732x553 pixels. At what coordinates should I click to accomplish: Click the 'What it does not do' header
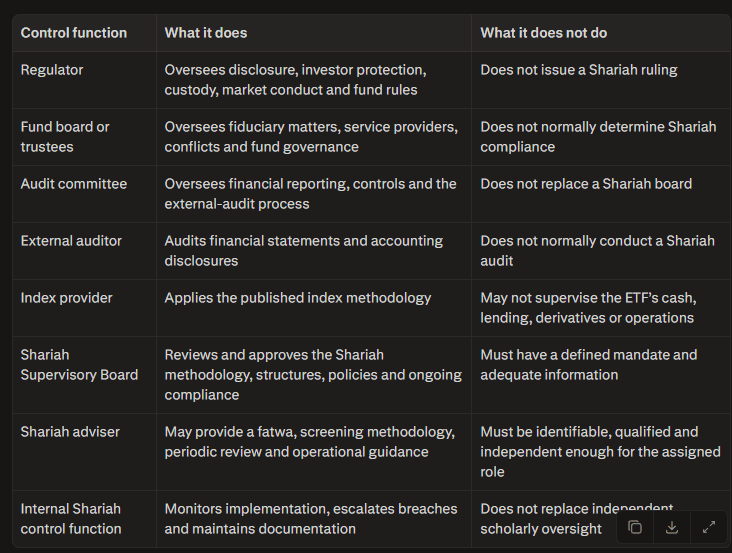(x=544, y=33)
